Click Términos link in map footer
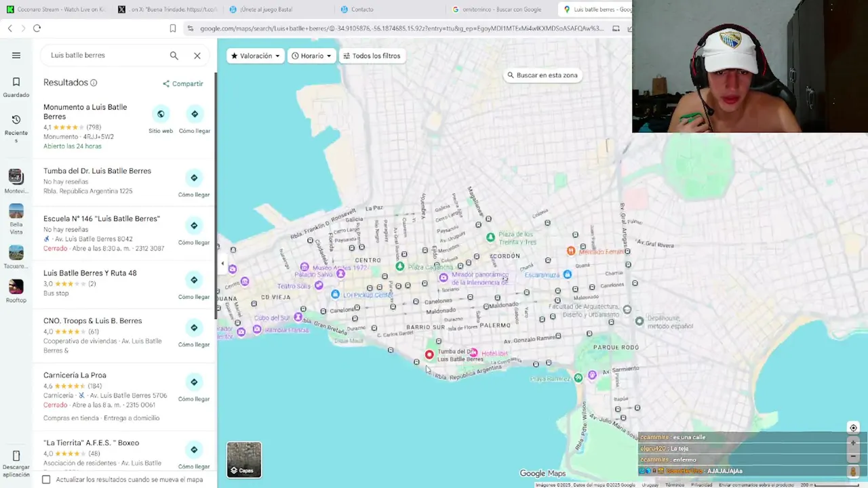 click(x=675, y=485)
